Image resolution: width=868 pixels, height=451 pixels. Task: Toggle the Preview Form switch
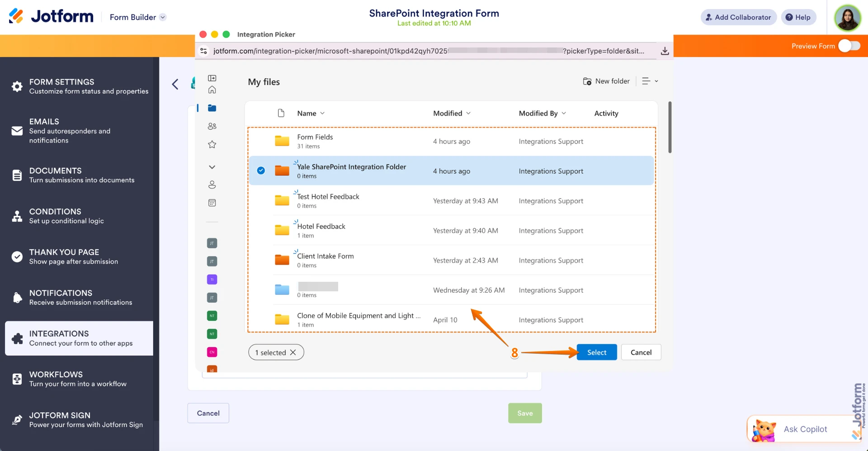tap(849, 46)
